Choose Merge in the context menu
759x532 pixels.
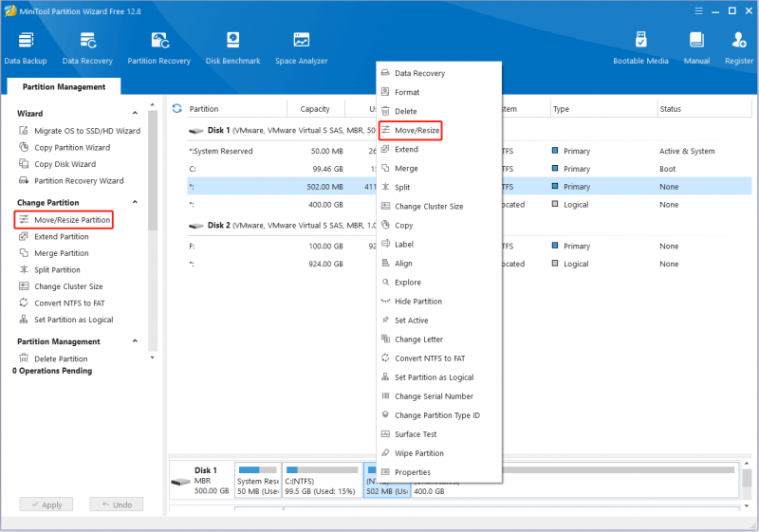[x=439, y=168]
